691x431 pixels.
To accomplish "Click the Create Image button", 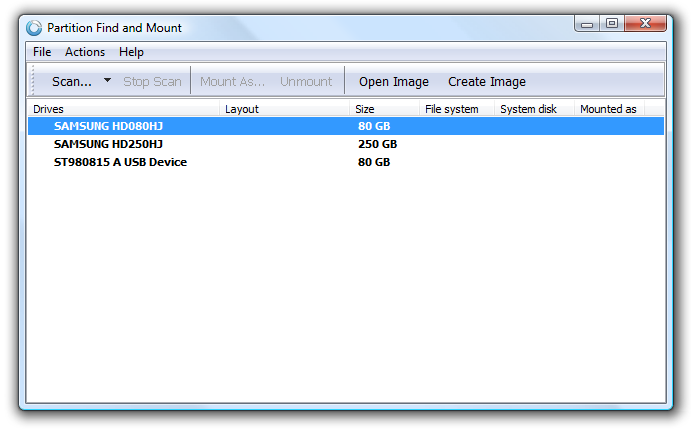I will 487,82.
